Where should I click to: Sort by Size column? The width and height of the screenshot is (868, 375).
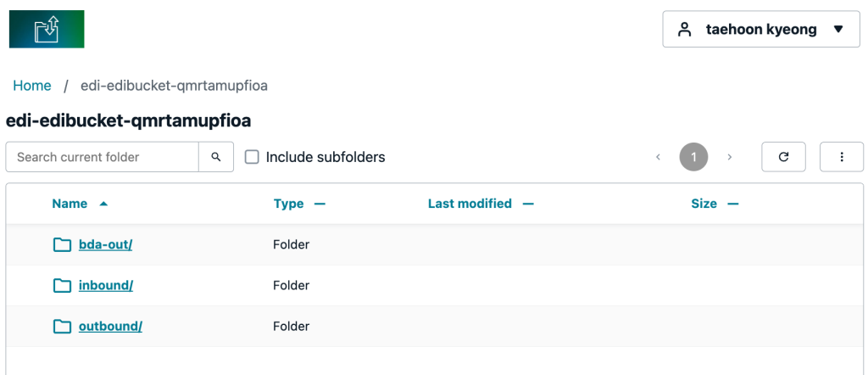715,204
